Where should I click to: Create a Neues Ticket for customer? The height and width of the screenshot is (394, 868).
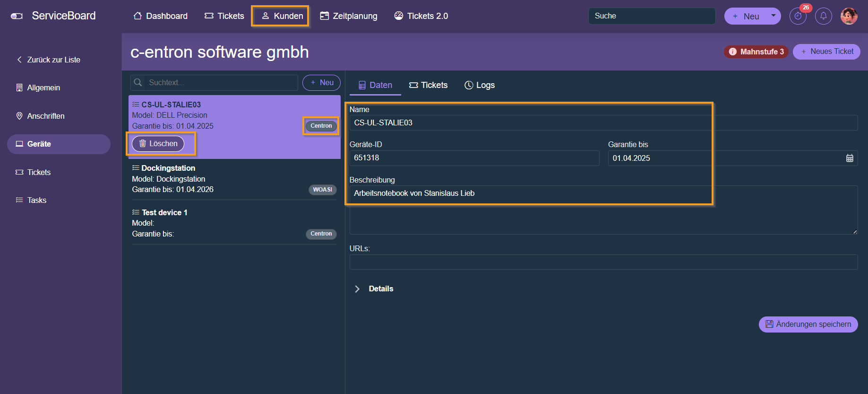tap(826, 52)
